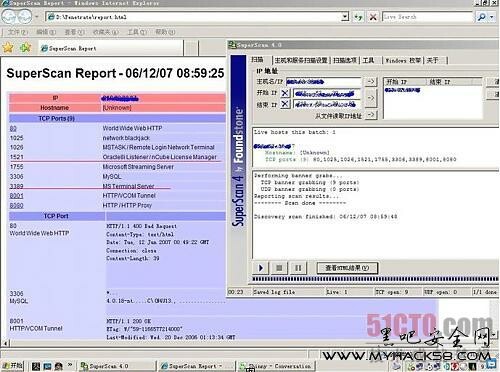Click the IE stop loading X icon
This screenshot has width=500, height=372.
[373, 17]
